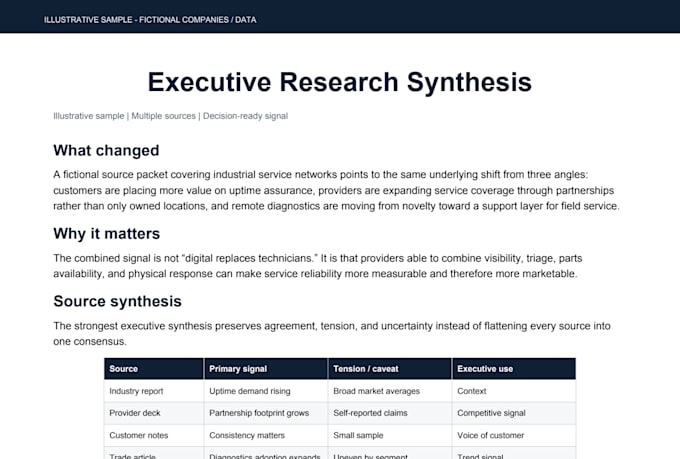680x459 pixels.
Task: Select the 'Context' table cell
Action: click(514, 391)
